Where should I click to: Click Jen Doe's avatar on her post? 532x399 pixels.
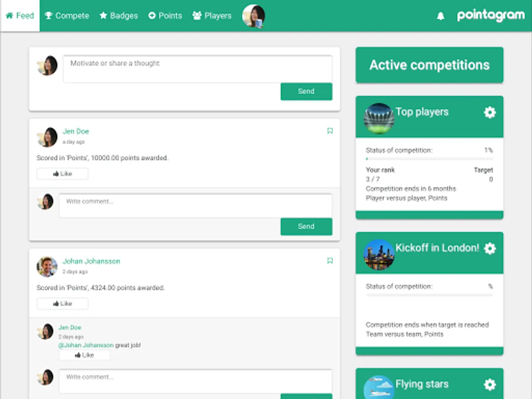[47, 137]
